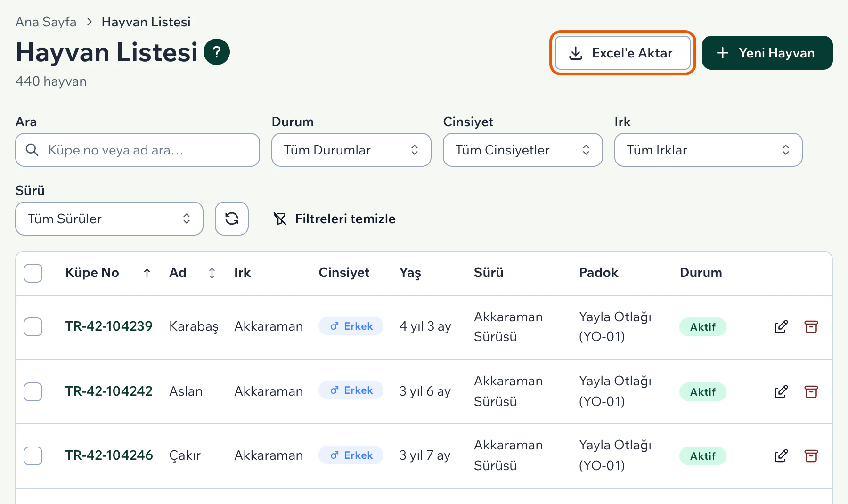Click Filtreleri temizle button
This screenshot has height=504, width=848.
(x=334, y=219)
